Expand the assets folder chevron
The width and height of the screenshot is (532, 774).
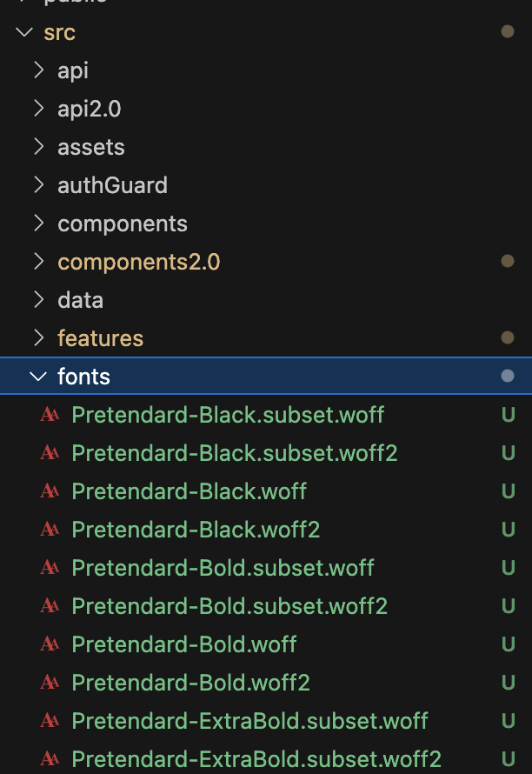38,147
